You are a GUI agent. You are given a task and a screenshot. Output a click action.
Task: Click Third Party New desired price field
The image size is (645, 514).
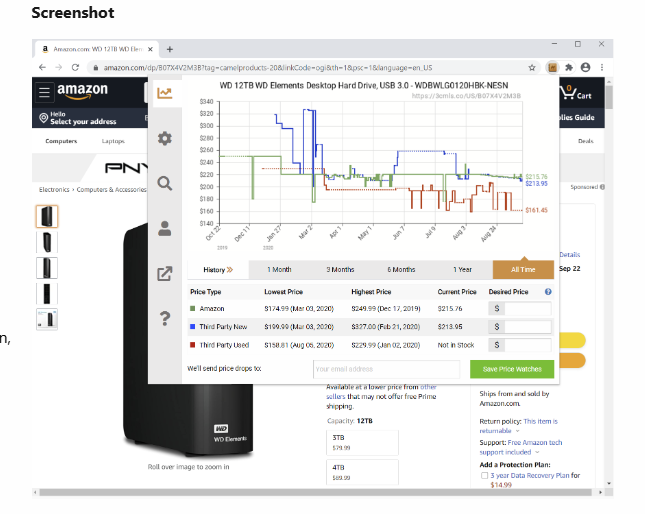(528, 327)
